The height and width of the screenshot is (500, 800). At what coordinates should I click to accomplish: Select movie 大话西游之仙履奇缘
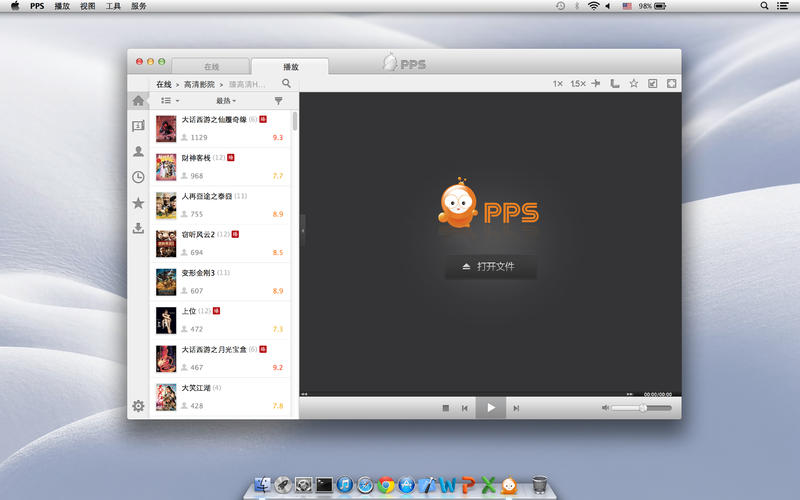[220, 129]
